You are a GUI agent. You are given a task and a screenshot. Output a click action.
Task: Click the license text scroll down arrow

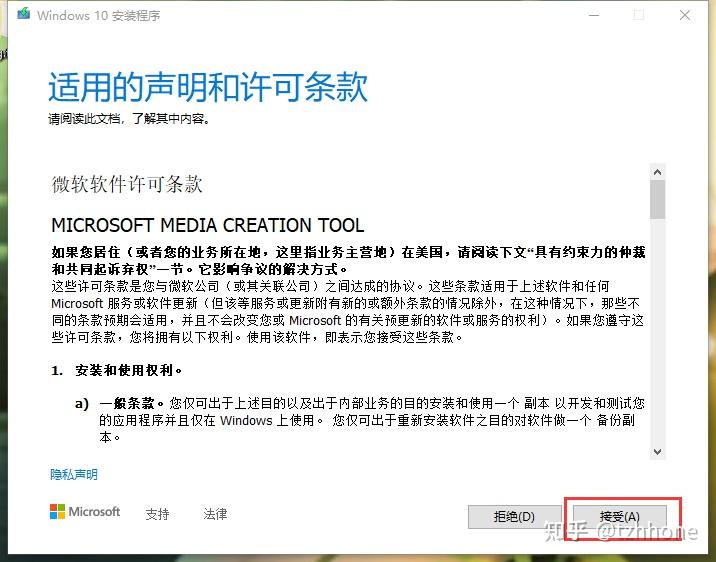[x=658, y=452]
